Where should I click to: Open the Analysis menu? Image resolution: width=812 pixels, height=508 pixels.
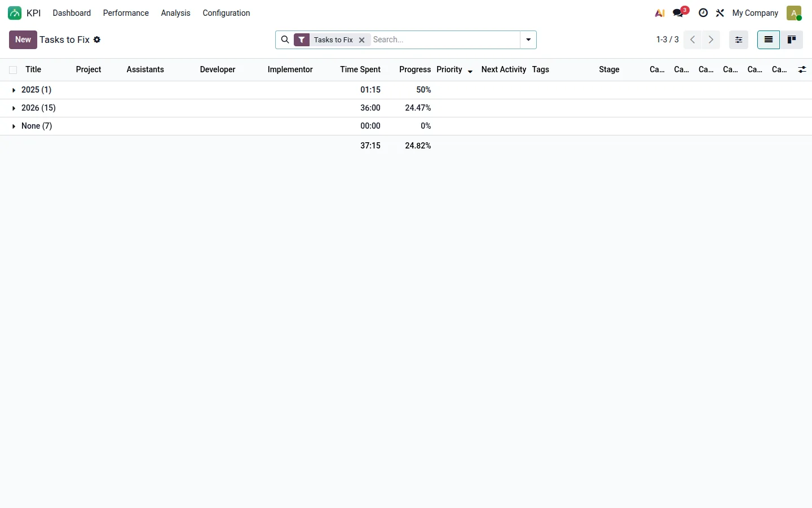point(175,13)
